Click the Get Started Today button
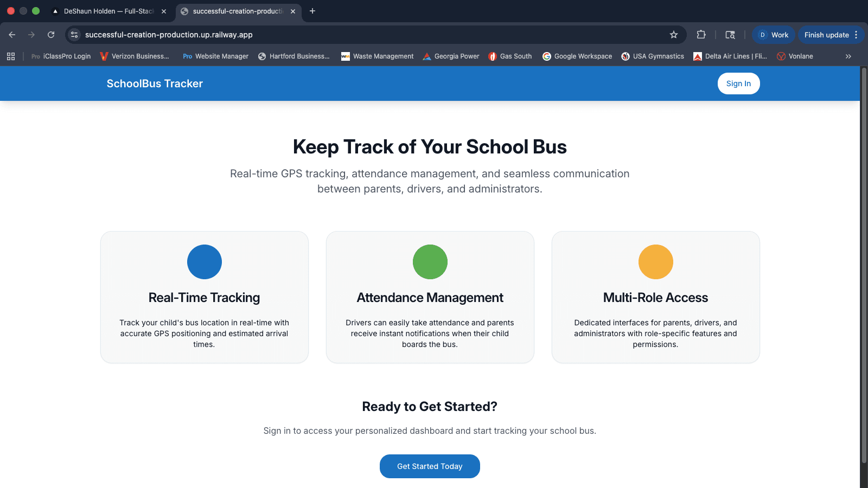 [x=430, y=466]
